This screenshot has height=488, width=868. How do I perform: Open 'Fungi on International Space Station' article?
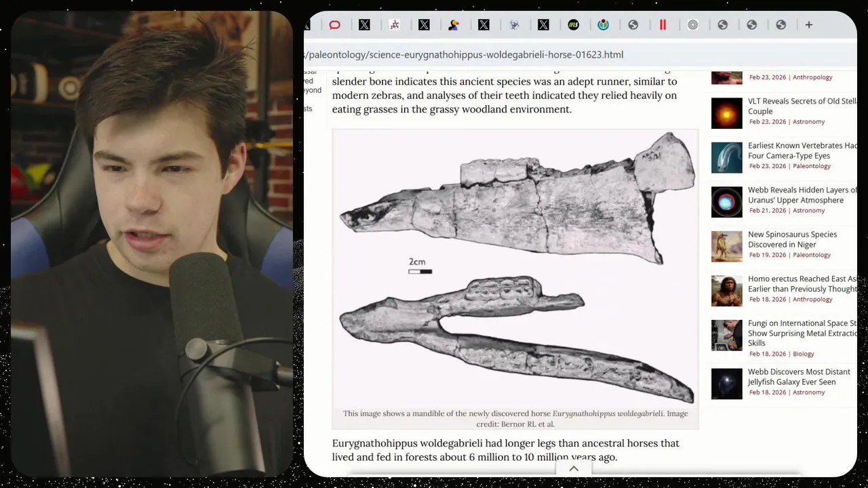click(802, 333)
